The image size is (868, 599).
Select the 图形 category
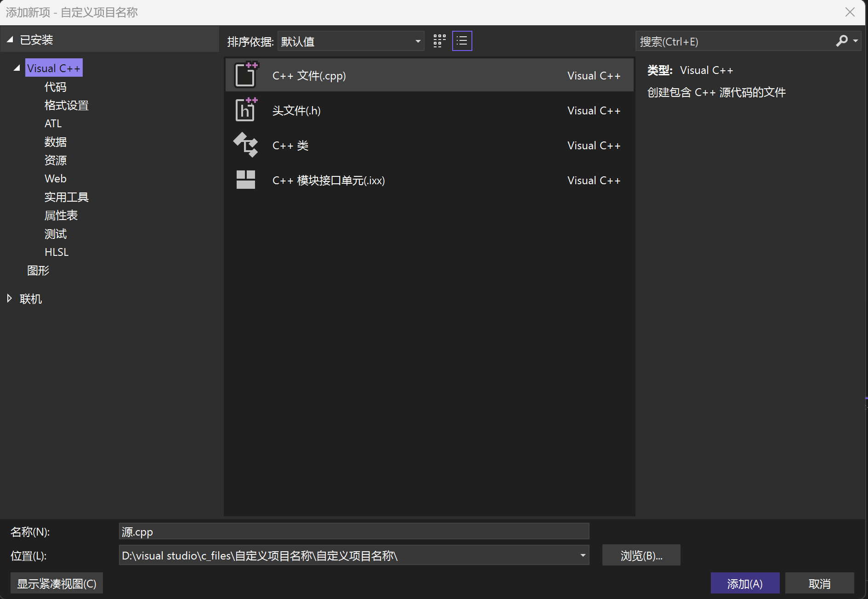click(38, 271)
